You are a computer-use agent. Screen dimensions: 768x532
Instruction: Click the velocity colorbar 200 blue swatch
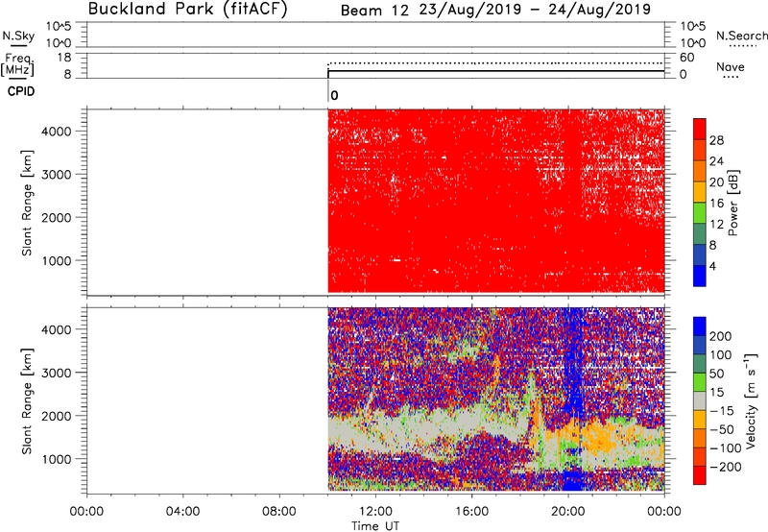(700, 326)
